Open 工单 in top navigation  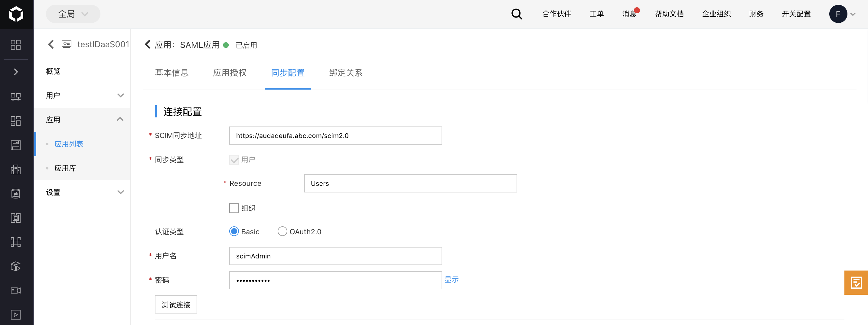pyautogui.click(x=596, y=14)
